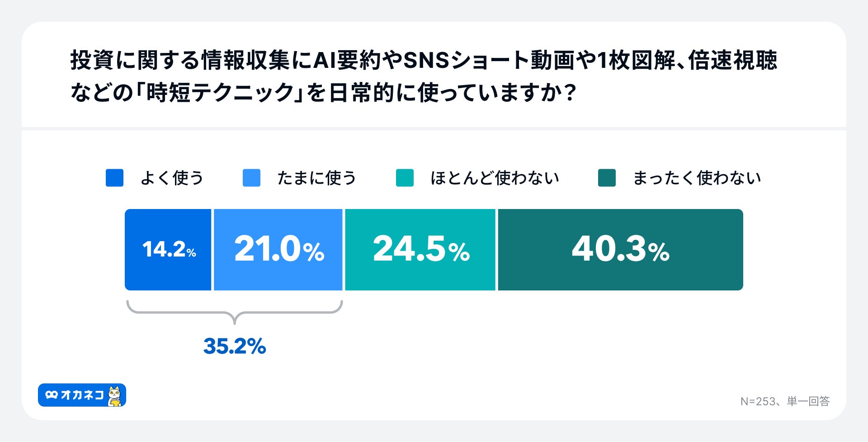Click the dark blue よく使う legend swatch
The height and width of the screenshot is (442, 868).
click(114, 178)
